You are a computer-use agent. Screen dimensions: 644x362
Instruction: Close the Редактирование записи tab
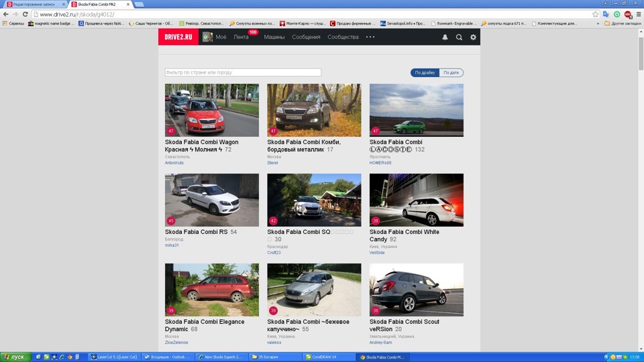pyautogui.click(x=64, y=4)
